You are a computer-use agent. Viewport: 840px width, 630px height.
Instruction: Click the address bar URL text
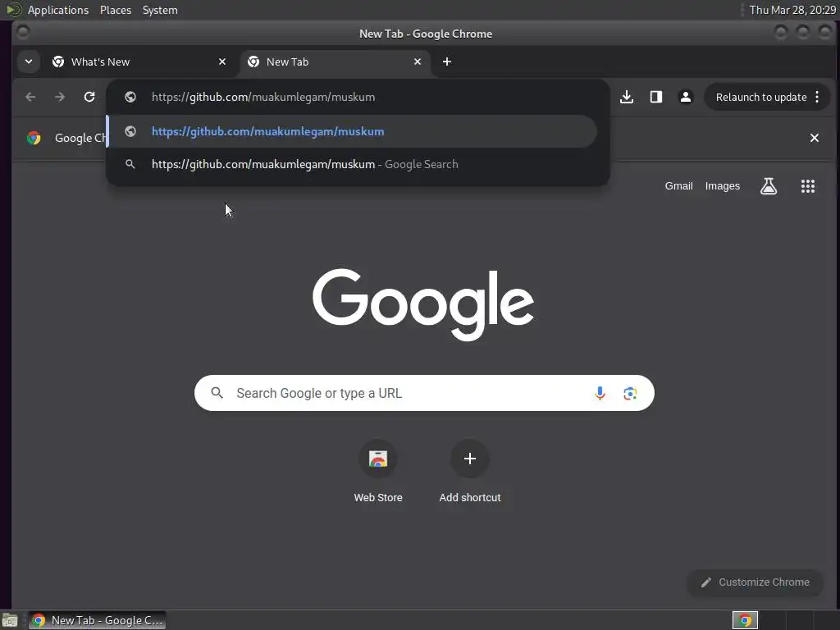pos(263,97)
